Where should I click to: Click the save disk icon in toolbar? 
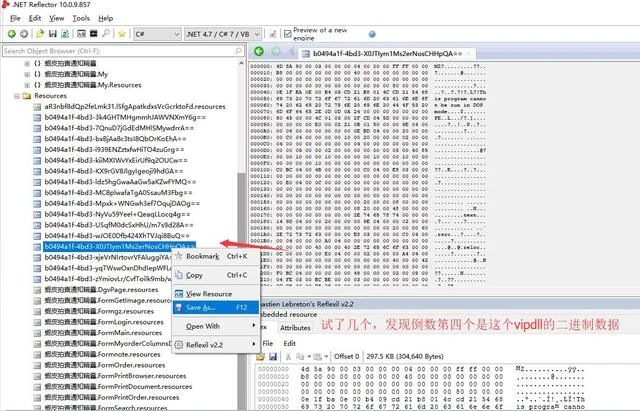point(52,34)
